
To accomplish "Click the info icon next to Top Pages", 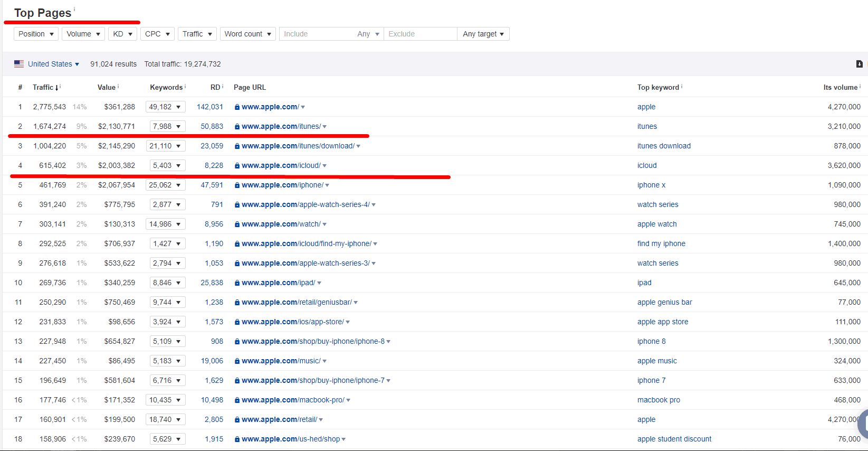I will [74, 9].
